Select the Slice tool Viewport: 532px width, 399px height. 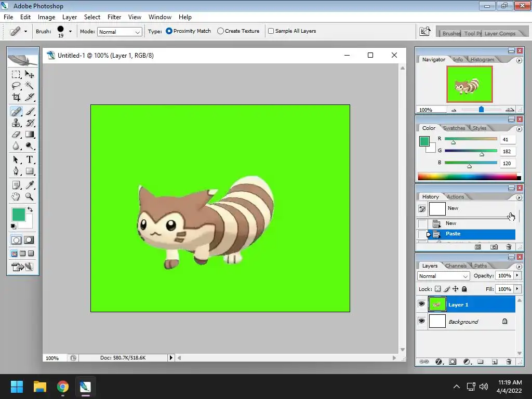tap(30, 97)
